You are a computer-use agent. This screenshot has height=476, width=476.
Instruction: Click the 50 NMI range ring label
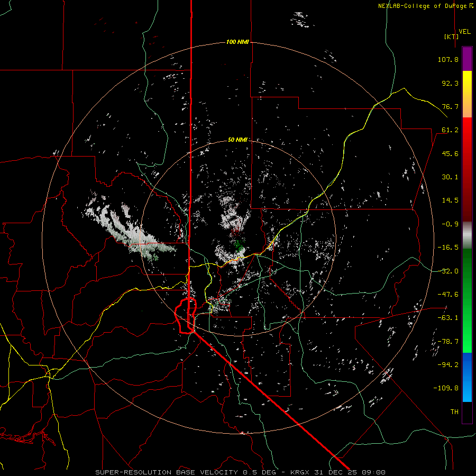(x=237, y=140)
